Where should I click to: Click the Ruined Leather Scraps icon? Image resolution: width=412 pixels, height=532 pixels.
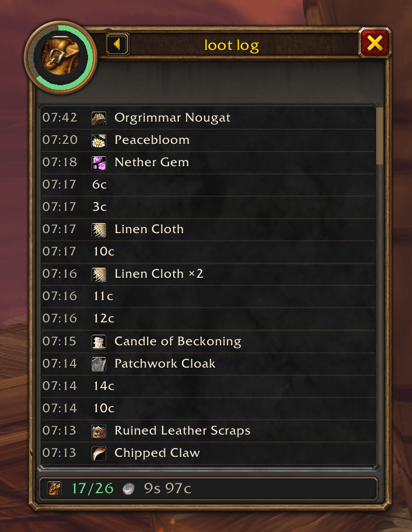pos(99,431)
